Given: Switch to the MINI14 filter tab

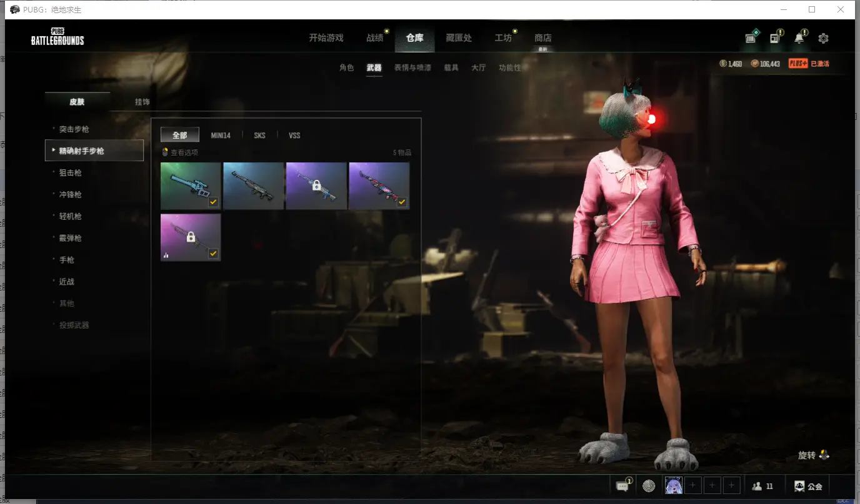Looking at the screenshot, I should [x=221, y=136].
